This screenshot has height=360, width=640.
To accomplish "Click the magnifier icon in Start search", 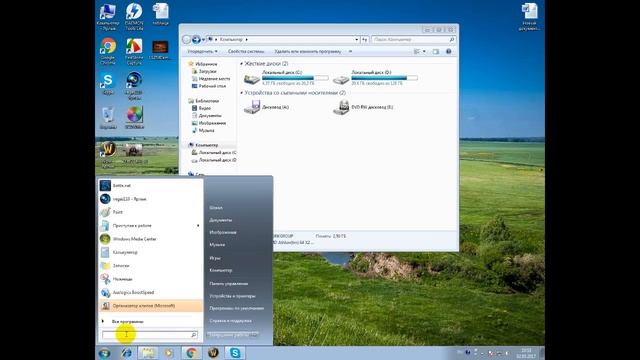I will pos(194,335).
